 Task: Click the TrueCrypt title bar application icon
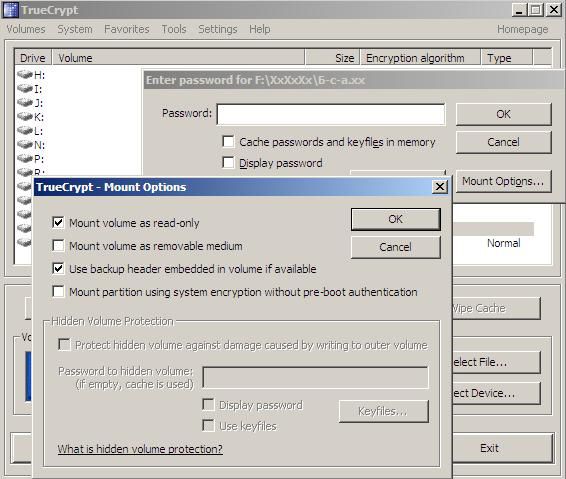pyautogui.click(x=10, y=10)
